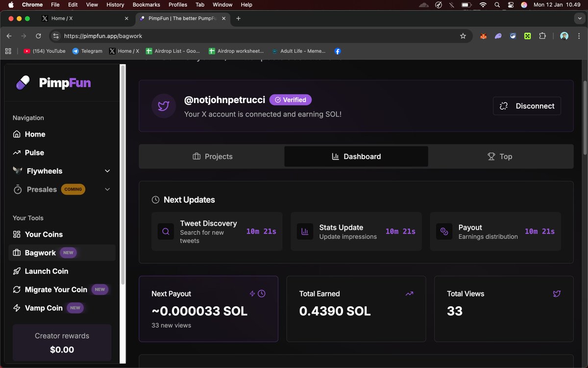Viewport: 588px width, 368px height.
Task: Click the ~0.000033 SOL value
Action: click(x=199, y=311)
